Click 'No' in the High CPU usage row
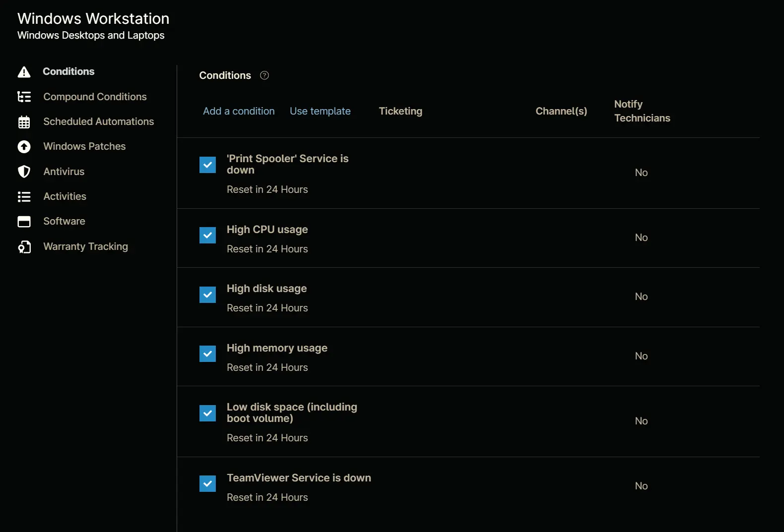Screen dimensions: 784x532 [641, 237]
